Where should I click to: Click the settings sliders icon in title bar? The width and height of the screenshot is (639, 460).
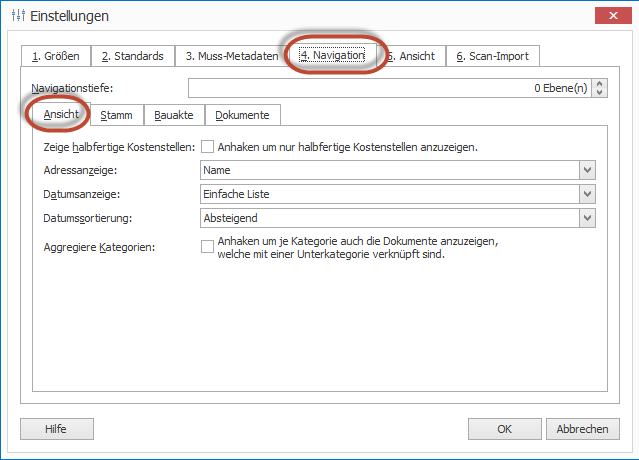17,16
